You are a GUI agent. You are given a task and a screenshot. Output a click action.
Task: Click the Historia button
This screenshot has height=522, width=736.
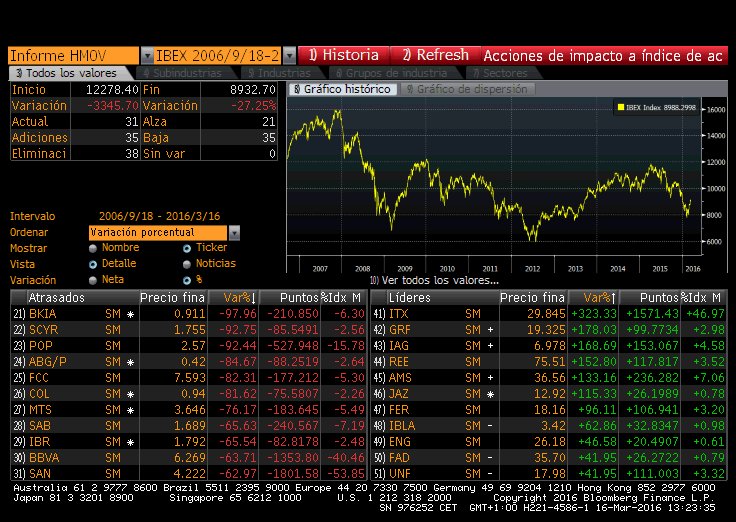click(344, 55)
